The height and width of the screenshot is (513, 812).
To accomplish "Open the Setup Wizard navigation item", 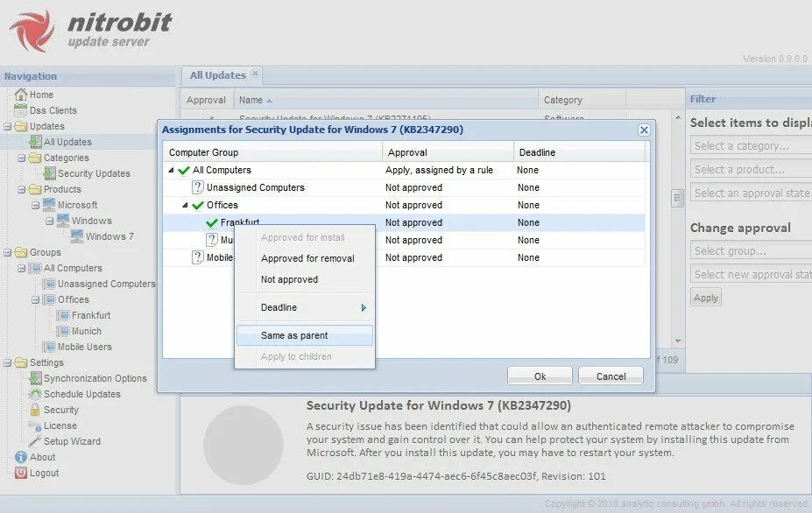I will click(x=72, y=441).
